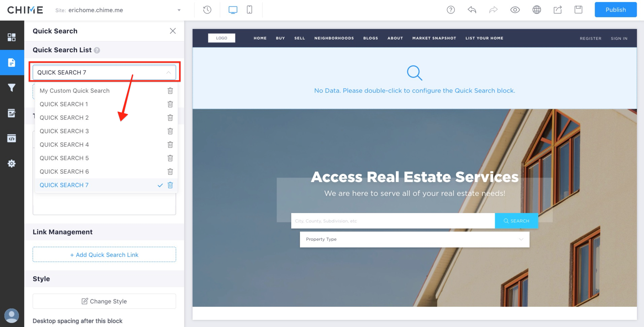
Task: Open BUY in preview navigation
Action: tap(280, 38)
